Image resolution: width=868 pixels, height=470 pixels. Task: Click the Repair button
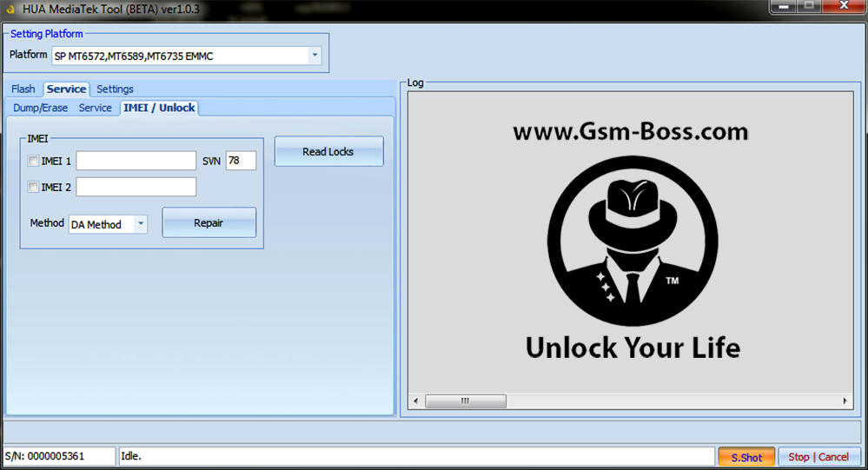click(x=209, y=222)
